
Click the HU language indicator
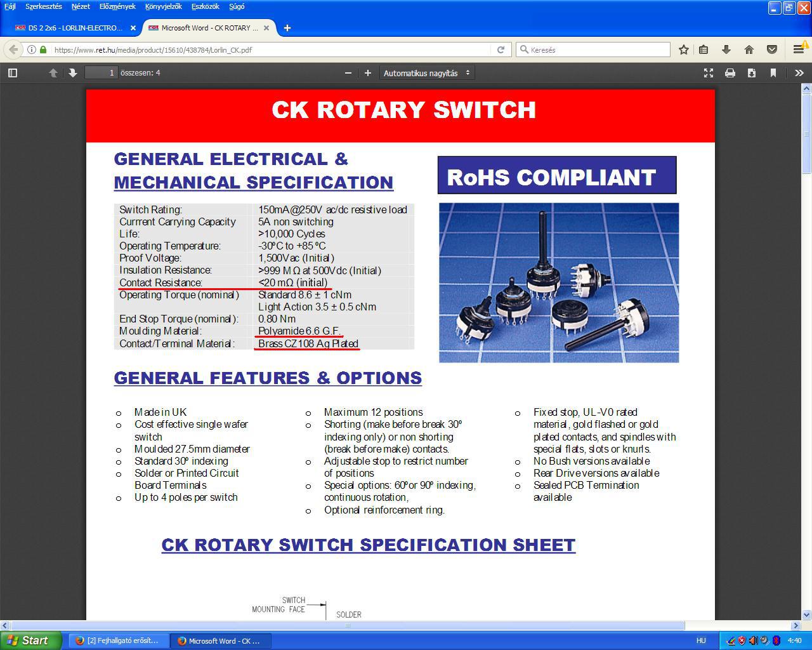point(701,640)
